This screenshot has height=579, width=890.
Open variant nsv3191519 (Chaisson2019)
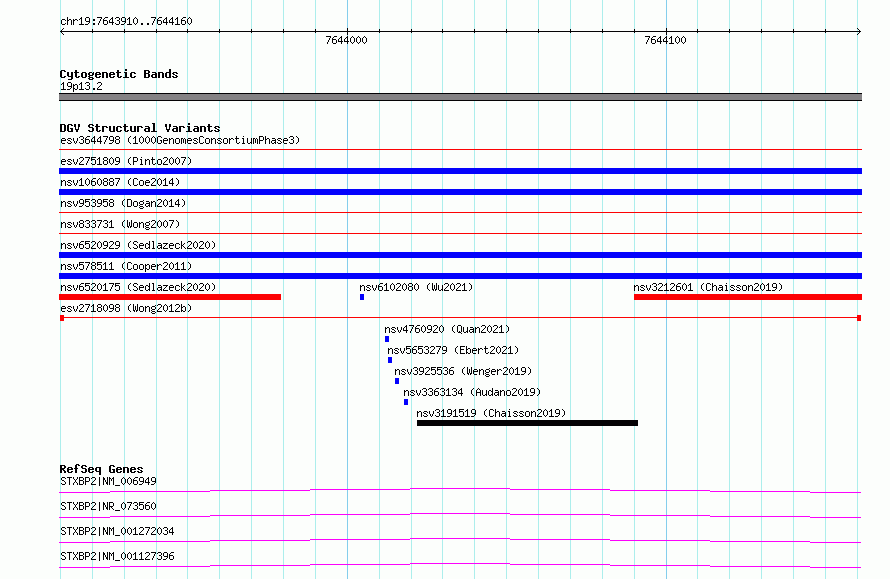pos(491,413)
